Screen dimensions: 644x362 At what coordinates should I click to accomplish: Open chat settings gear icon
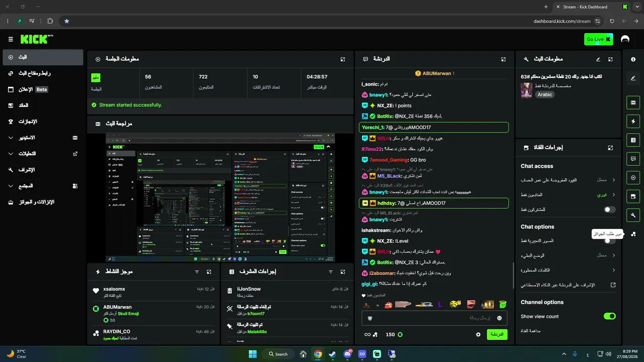tap(478, 334)
